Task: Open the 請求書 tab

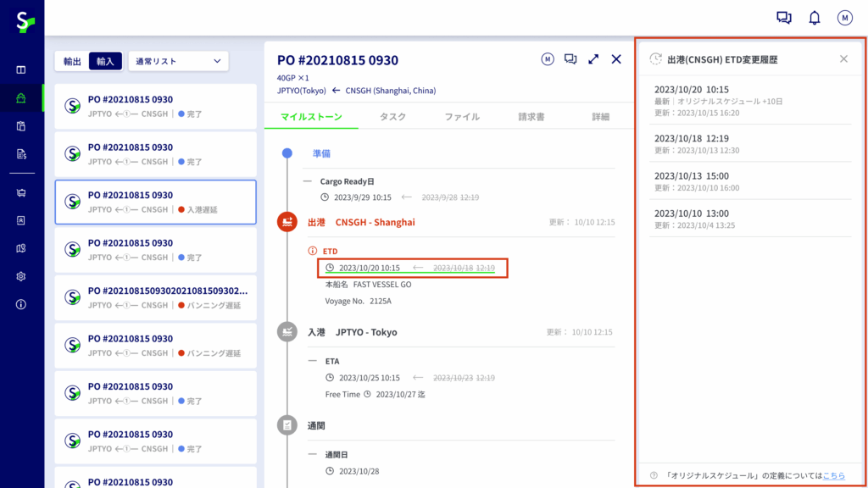Action: click(531, 117)
